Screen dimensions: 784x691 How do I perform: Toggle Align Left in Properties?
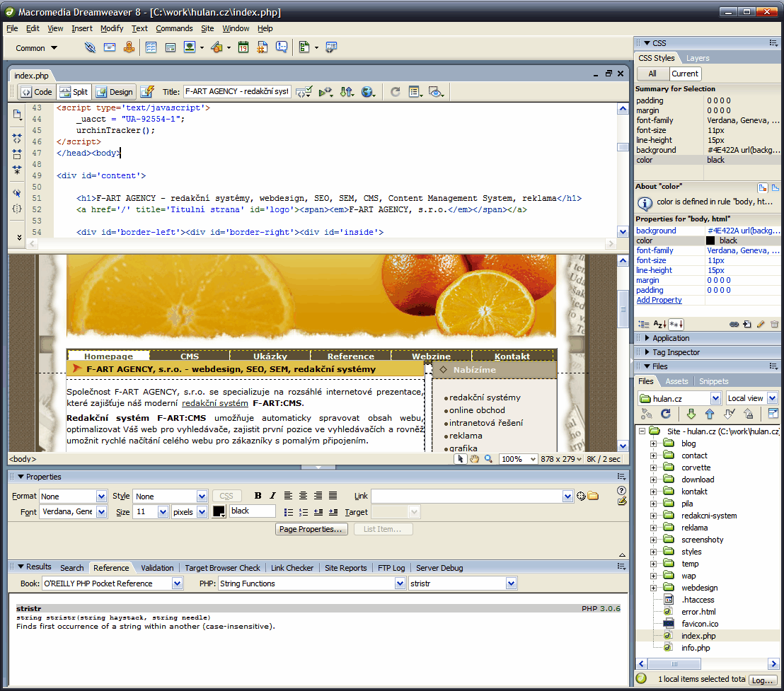288,496
